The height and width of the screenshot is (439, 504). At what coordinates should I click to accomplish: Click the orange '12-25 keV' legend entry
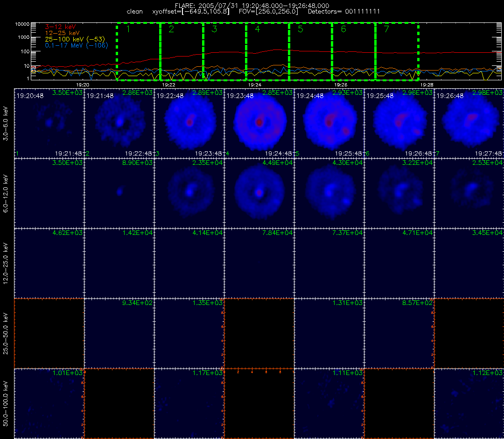coord(63,33)
